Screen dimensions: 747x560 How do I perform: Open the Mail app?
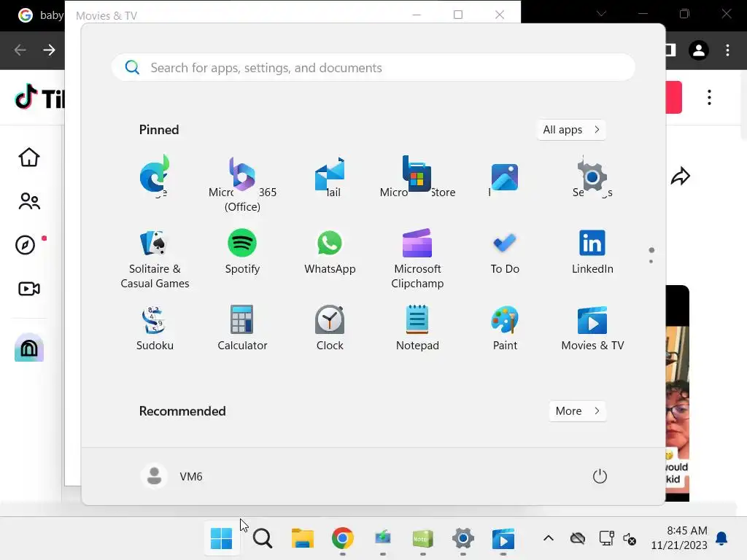(330, 176)
